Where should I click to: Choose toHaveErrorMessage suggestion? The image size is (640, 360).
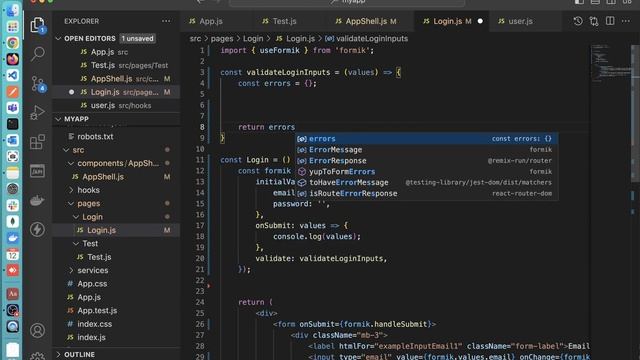pos(427,182)
